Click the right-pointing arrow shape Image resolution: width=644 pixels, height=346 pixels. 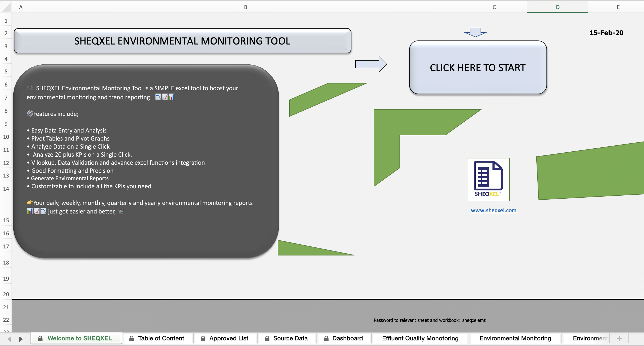[x=371, y=64]
